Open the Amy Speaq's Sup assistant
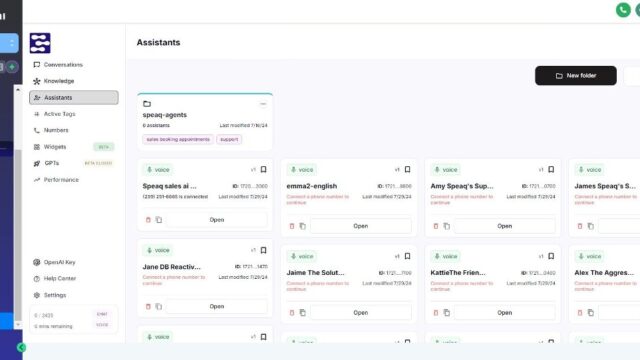 (x=504, y=226)
